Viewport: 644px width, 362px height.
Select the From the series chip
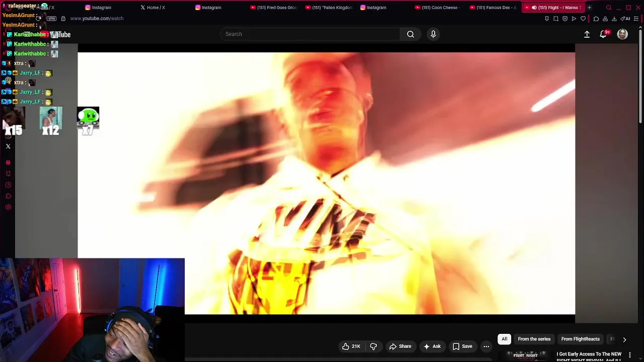[x=534, y=339]
